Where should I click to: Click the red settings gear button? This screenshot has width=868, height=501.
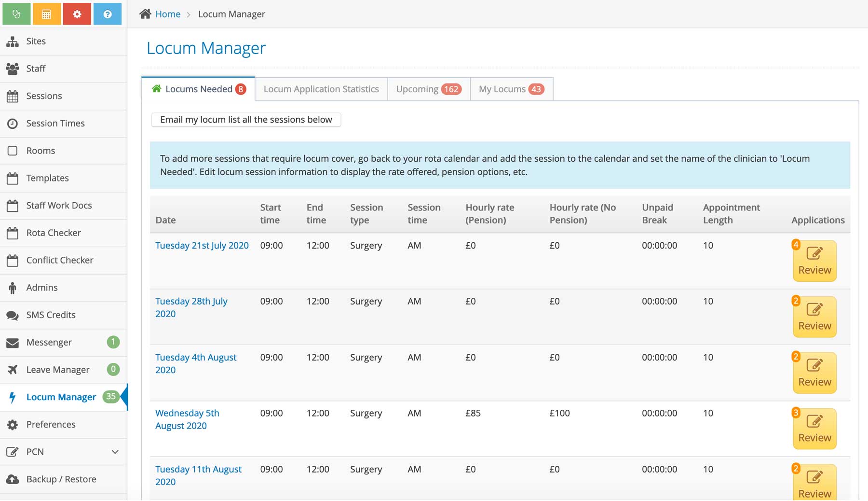(77, 14)
